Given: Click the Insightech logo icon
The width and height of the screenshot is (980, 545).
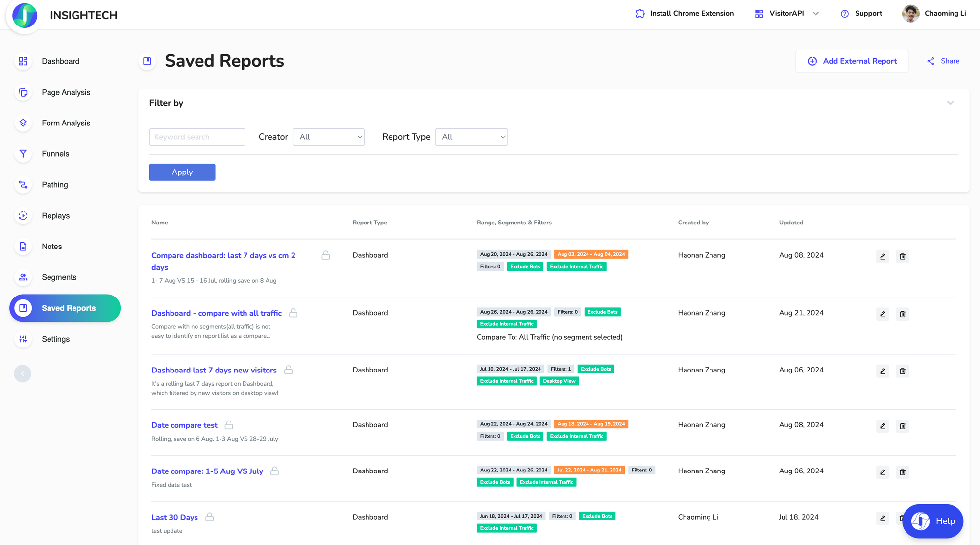Looking at the screenshot, I should pyautogui.click(x=24, y=16).
